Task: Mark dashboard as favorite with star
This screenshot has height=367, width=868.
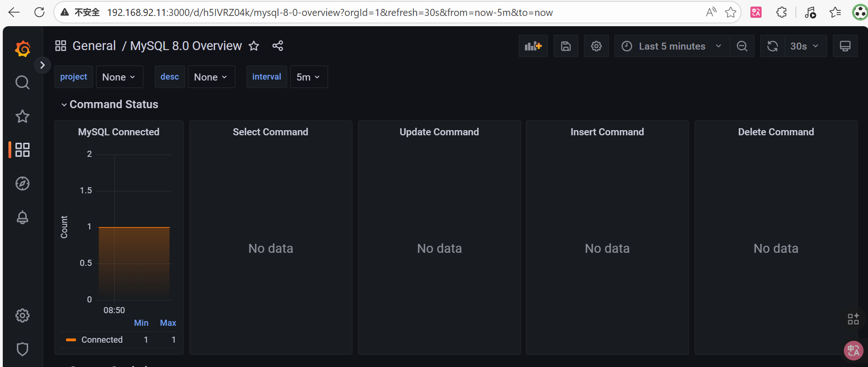Action: 254,46
